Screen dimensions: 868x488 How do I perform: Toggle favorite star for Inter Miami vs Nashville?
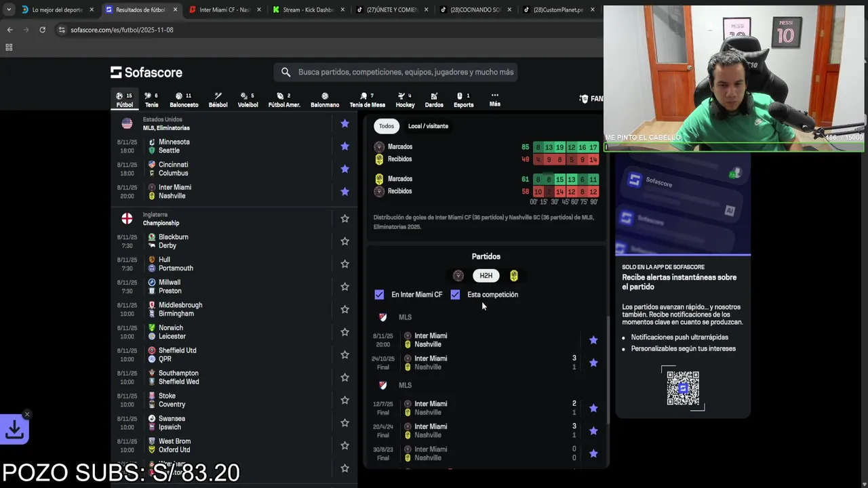(344, 191)
